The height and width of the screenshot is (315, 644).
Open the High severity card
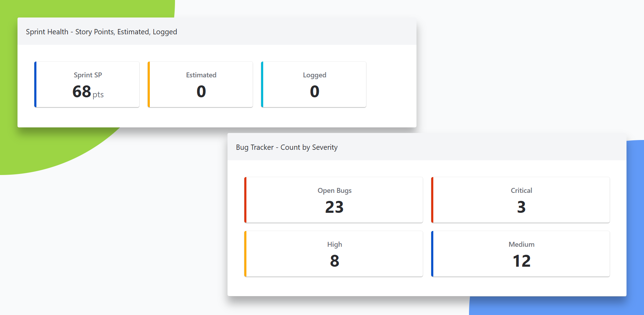(x=334, y=254)
